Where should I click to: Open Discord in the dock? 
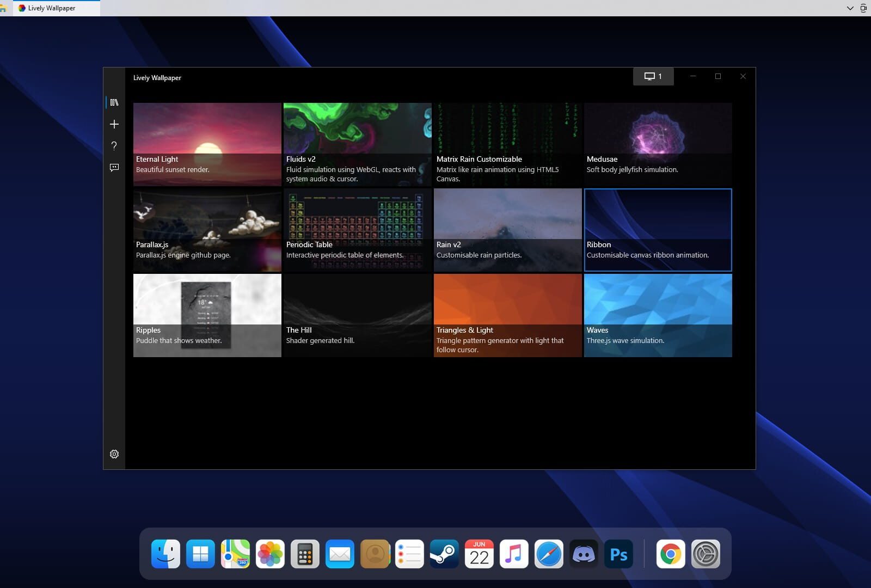[584, 554]
